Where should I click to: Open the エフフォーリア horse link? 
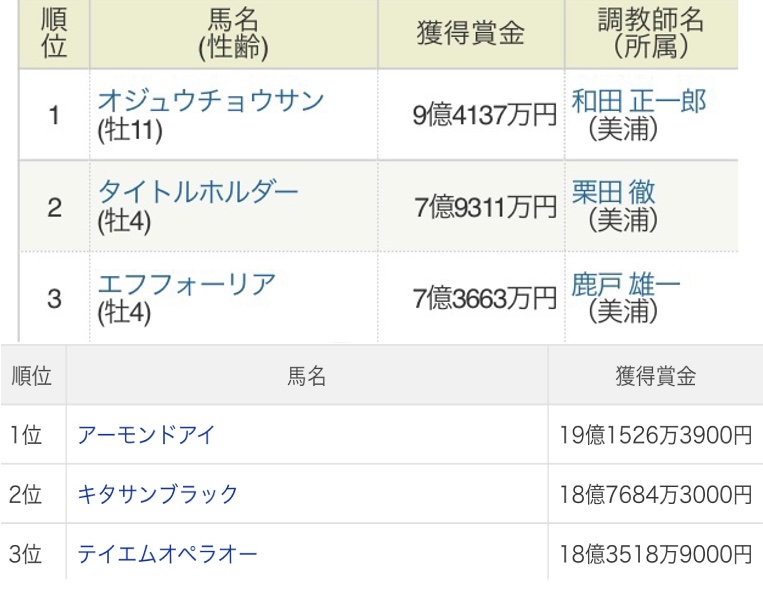[187, 284]
